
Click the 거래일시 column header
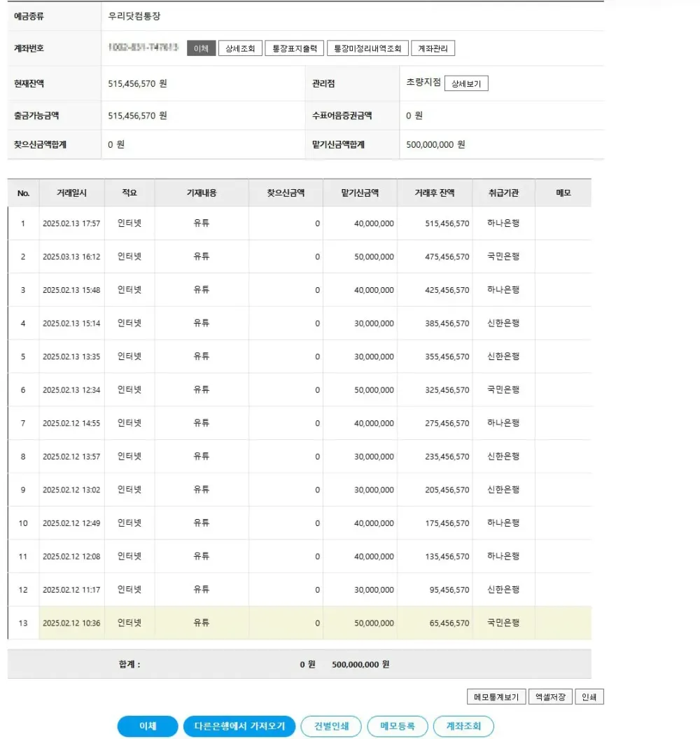point(71,193)
